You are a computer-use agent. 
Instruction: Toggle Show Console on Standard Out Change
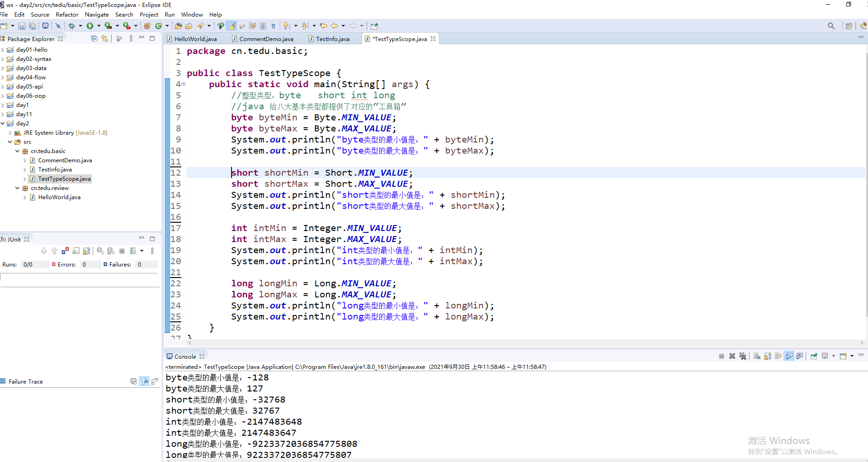click(x=789, y=356)
